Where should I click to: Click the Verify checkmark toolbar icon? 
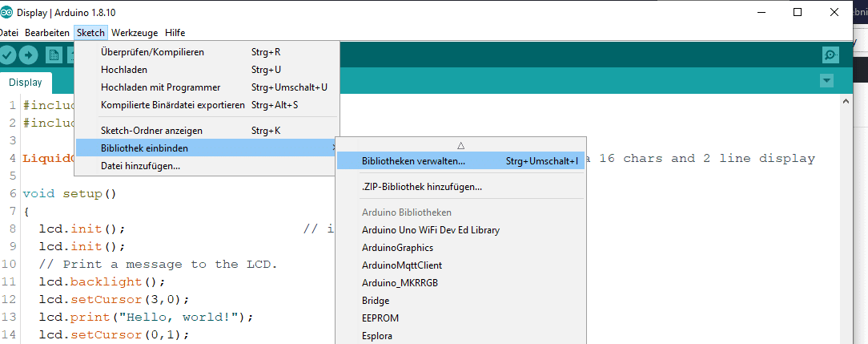tap(7, 55)
